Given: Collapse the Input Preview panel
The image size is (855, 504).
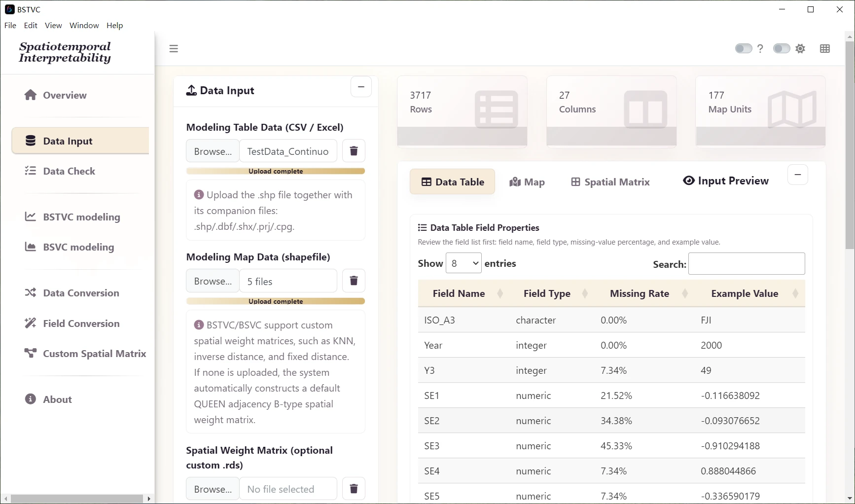Looking at the screenshot, I should pos(798,175).
